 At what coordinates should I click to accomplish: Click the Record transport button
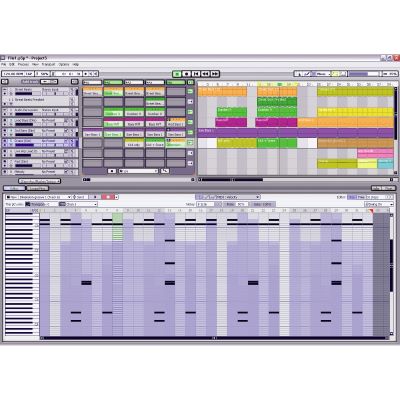pos(187,74)
